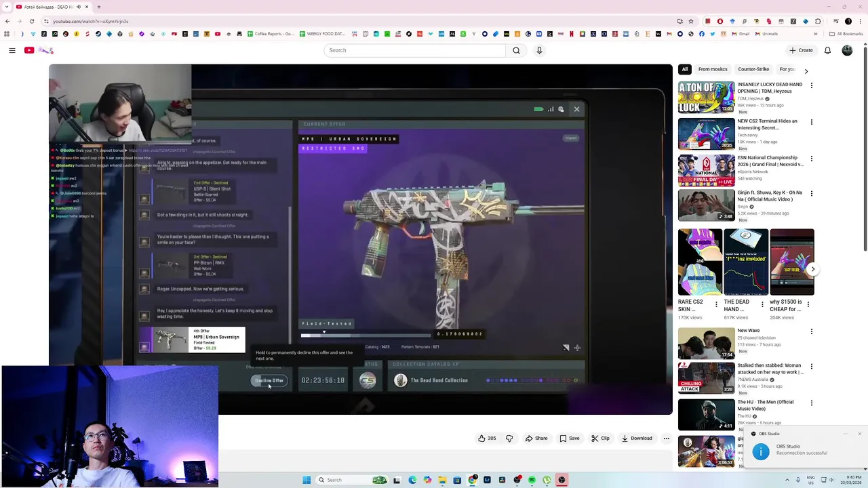Click the Create button
868x488 pixels.
pos(801,50)
